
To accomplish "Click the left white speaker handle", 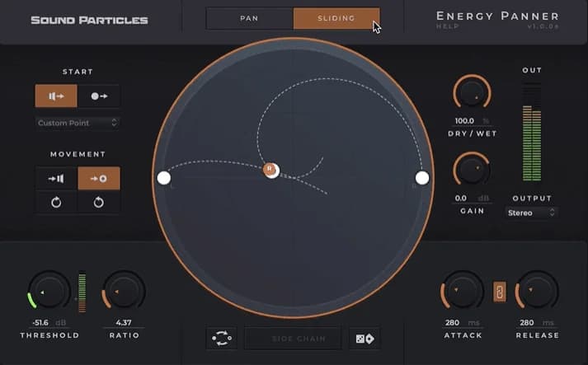I will coord(164,178).
